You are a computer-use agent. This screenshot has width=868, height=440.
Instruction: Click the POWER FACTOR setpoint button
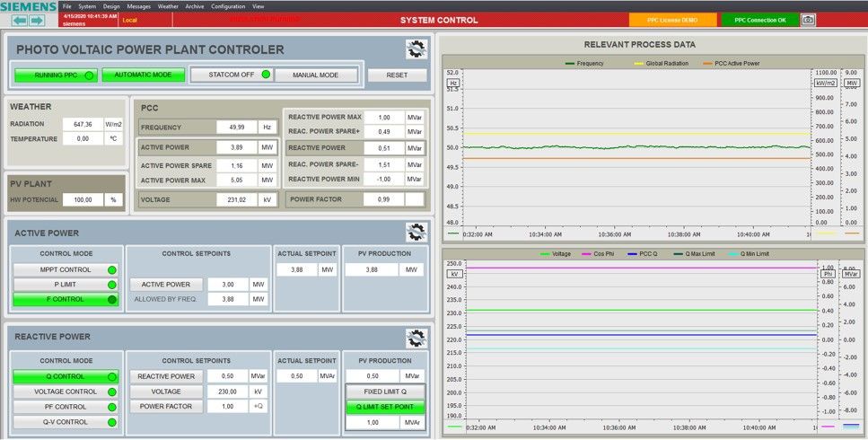[x=166, y=406]
